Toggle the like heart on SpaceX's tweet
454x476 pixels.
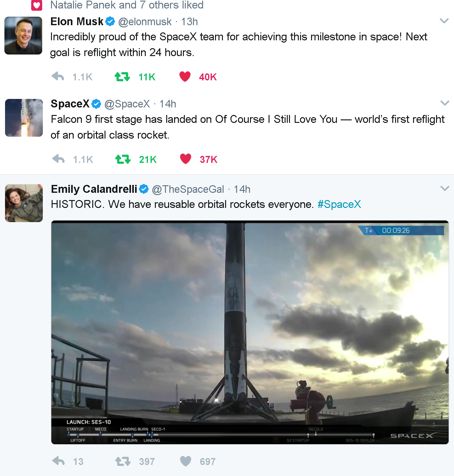[x=185, y=159]
